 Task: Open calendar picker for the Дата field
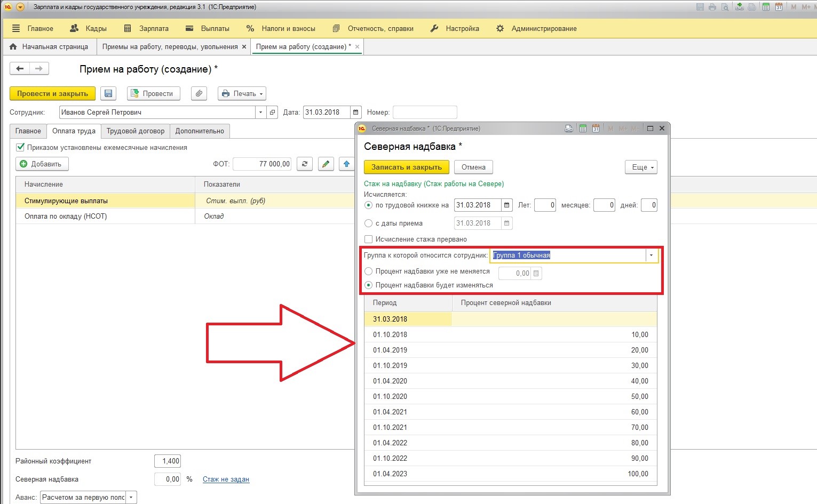[x=356, y=112]
